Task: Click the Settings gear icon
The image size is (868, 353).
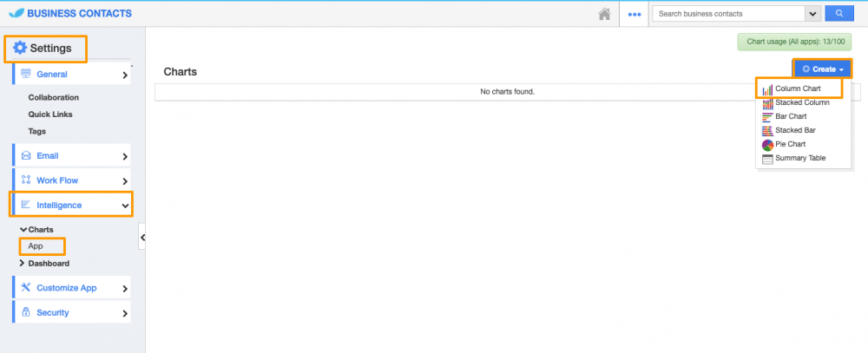Action: coord(20,48)
